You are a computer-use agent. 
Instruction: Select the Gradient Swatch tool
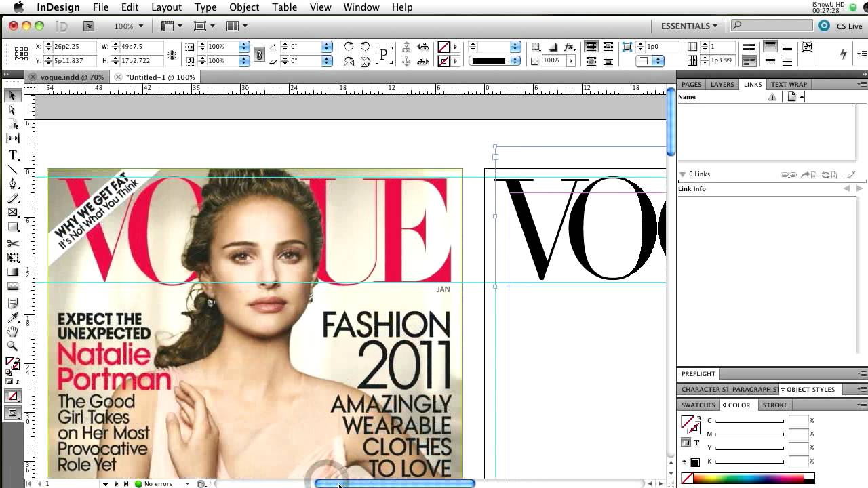pos(12,272)
